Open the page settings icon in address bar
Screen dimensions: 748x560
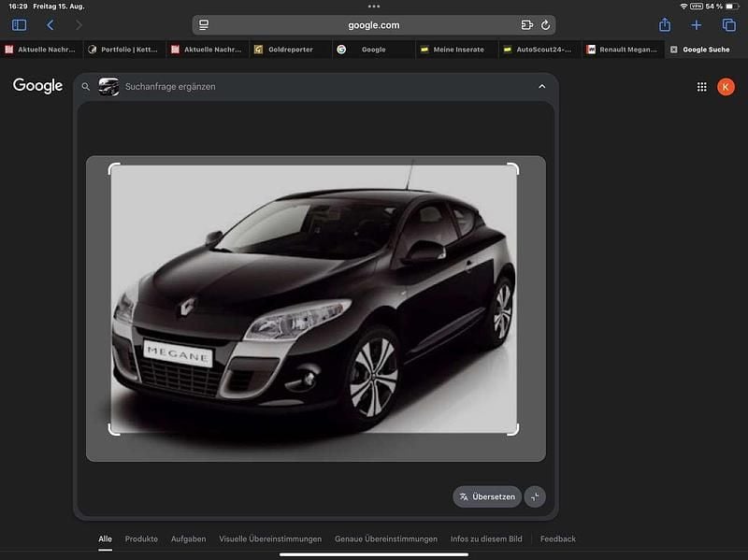coord(204,25)
